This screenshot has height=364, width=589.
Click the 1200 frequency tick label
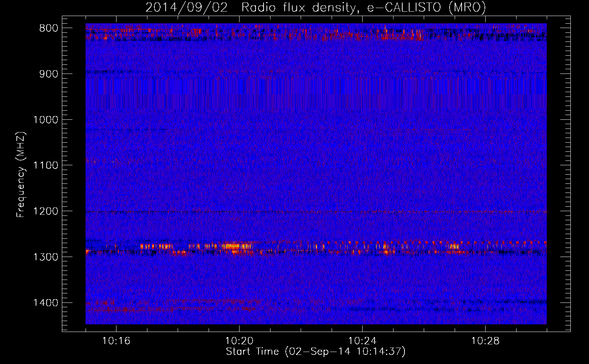46,211
